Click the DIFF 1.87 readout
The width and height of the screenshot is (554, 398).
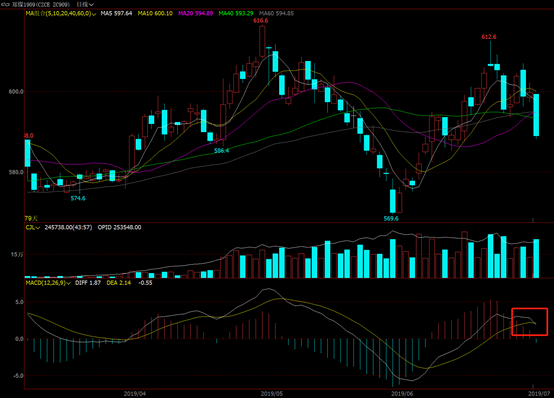(x=88, y=283)
